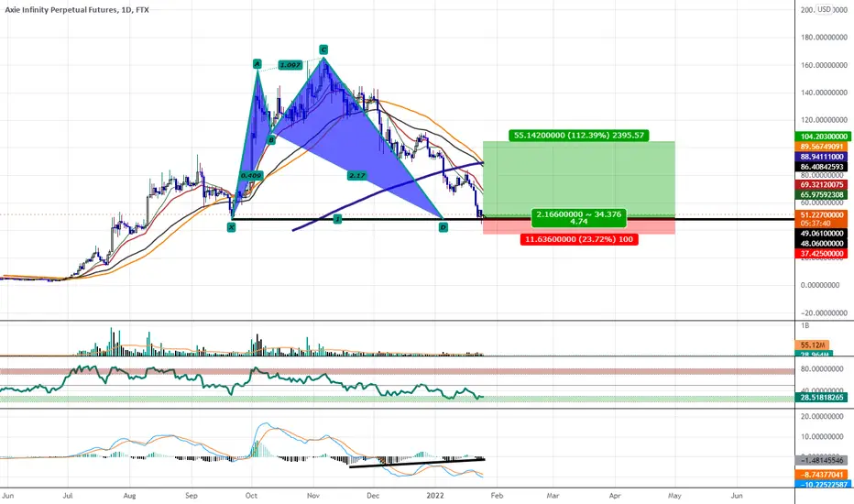Viewport: 854px width, 504px height.
Task: Click the Aug label on time axis
Action: click(129, 496)
